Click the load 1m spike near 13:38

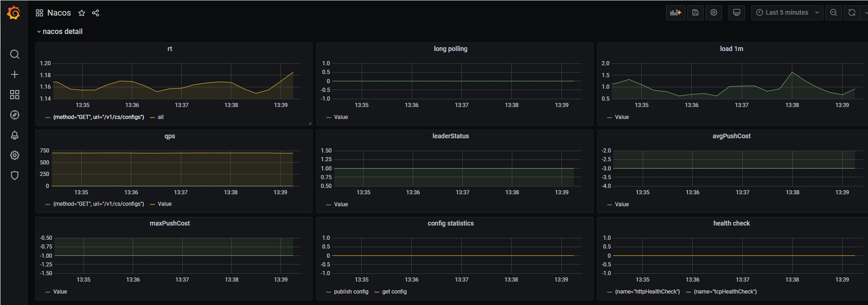[x=792, y=72]
